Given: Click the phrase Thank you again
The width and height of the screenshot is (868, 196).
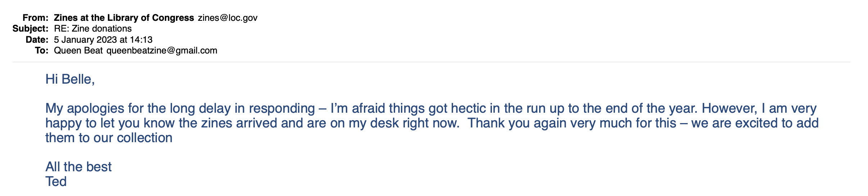Looking at the screenshot, I should click(510, 123).
